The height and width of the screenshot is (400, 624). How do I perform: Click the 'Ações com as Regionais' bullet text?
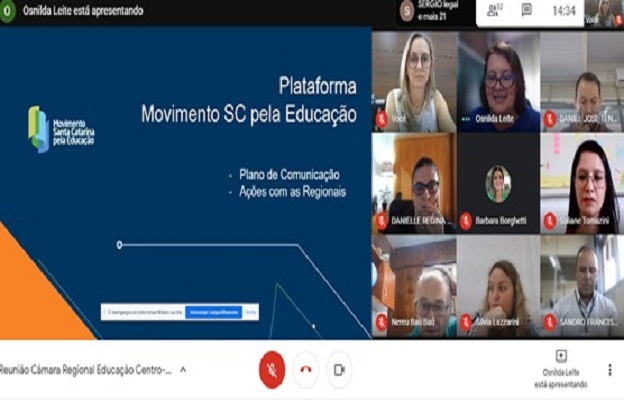point(292,192)
